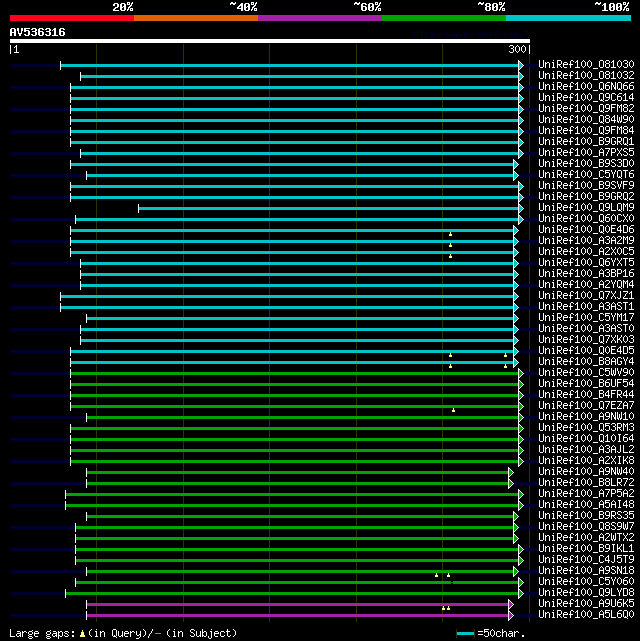Click the UniRef100_Q7XJZ1 label
640x641 pixels.
(x=586, y=296)
